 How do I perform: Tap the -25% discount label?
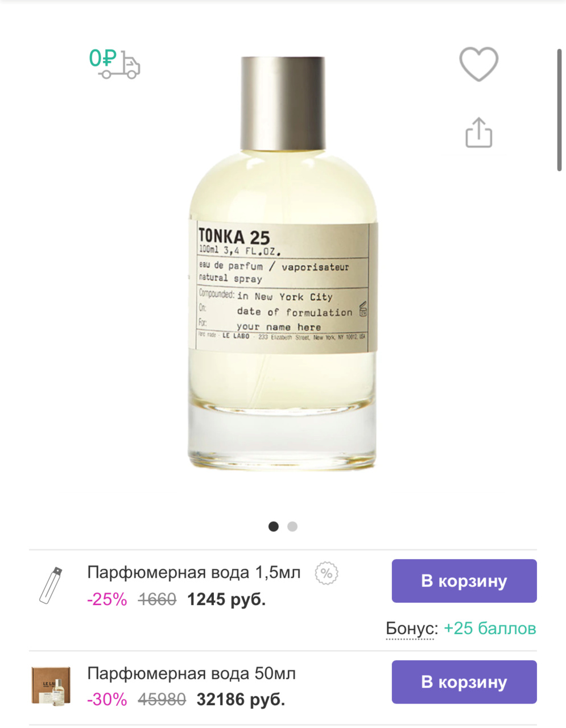[x=107, y=599]
